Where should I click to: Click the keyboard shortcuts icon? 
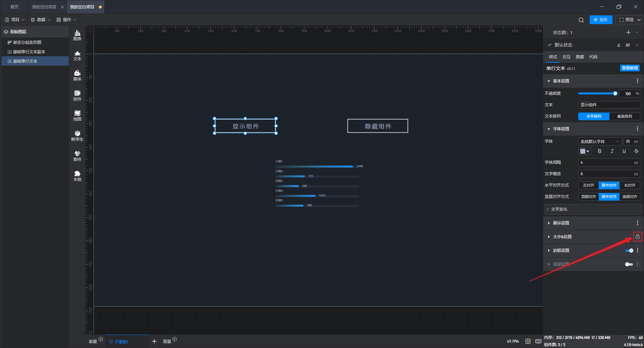[538, 341]
